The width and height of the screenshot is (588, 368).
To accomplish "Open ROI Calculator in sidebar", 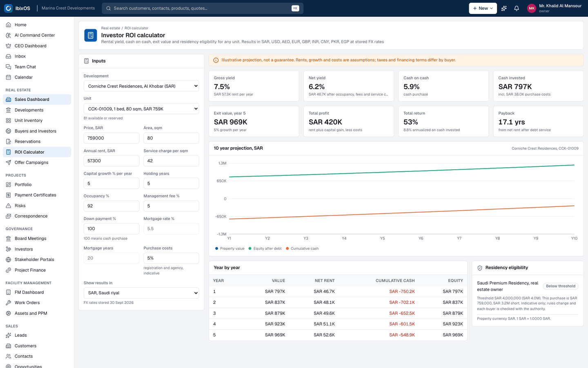I will (x=37, y=152).
